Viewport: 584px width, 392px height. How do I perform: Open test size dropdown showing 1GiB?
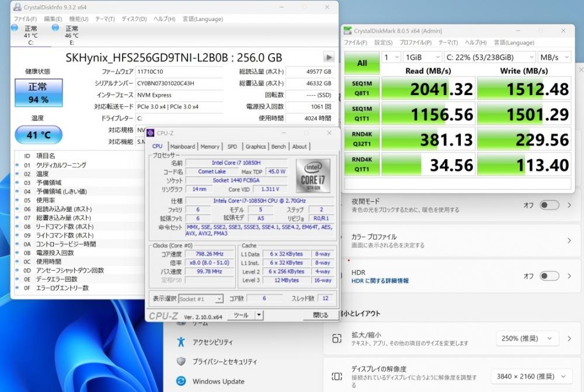423,57
